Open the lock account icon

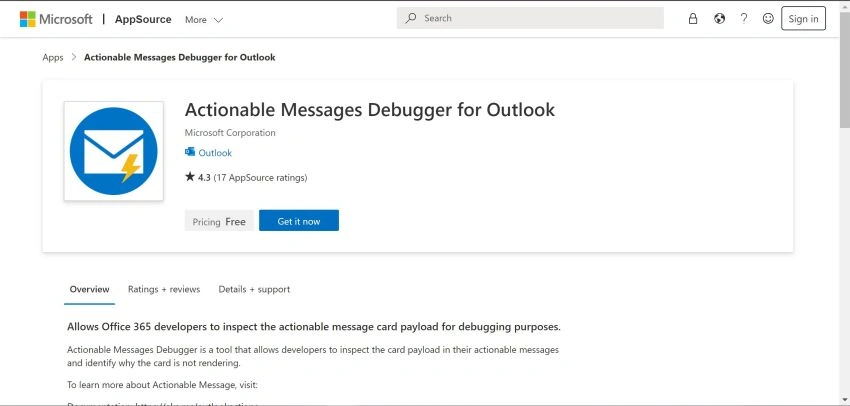[x=692, y=18]
